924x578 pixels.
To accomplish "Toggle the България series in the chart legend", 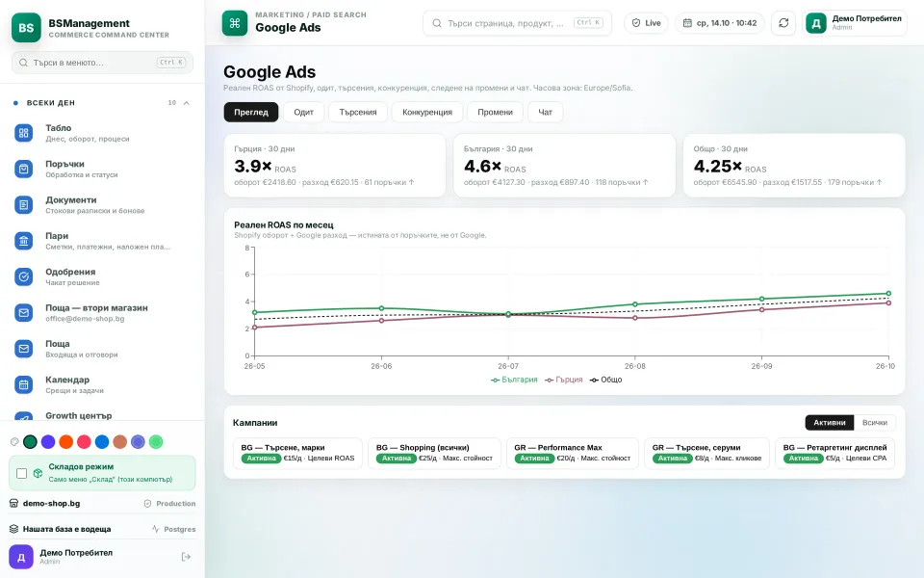I will click(x=514, y=380).
